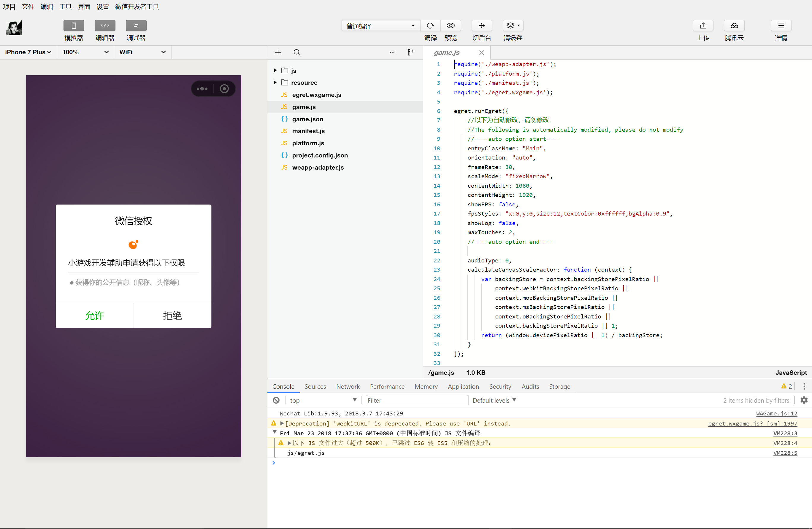This screenshot has height=529, width=812.
Task: Click the 拒绝 reject button
Action: pyautogui.click(x=172, y=316)
